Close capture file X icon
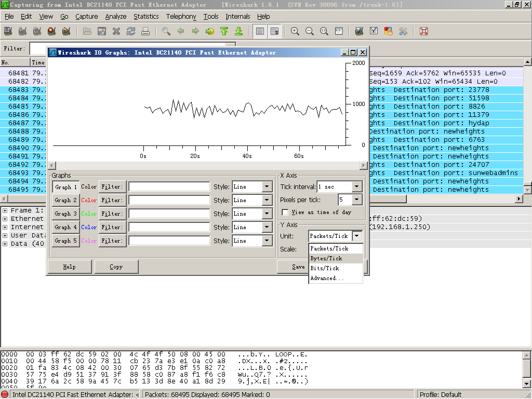 116,31
